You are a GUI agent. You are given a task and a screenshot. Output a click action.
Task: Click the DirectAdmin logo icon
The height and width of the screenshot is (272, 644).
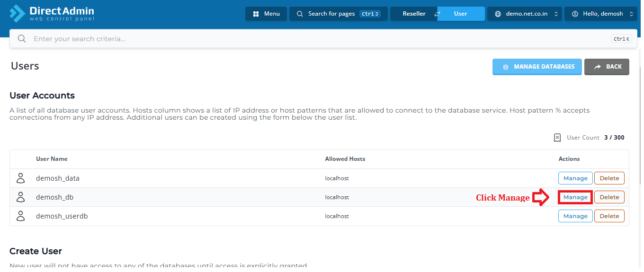click(17, 13)
